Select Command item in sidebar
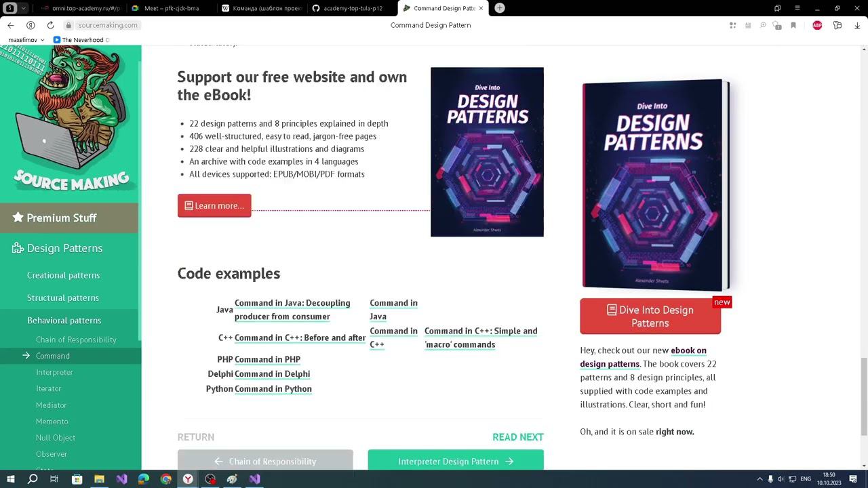 coord(53,356)
